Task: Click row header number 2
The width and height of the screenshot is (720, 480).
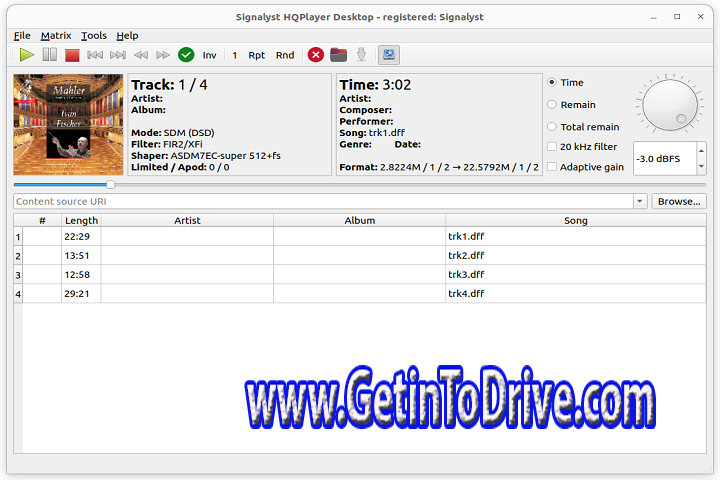Action: click(x=18, y=256)
